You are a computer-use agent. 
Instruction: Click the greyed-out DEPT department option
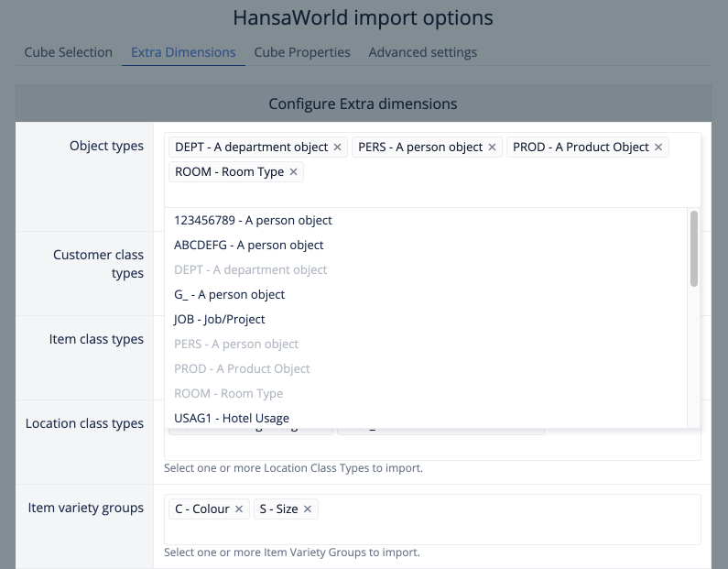coord(250,269)
